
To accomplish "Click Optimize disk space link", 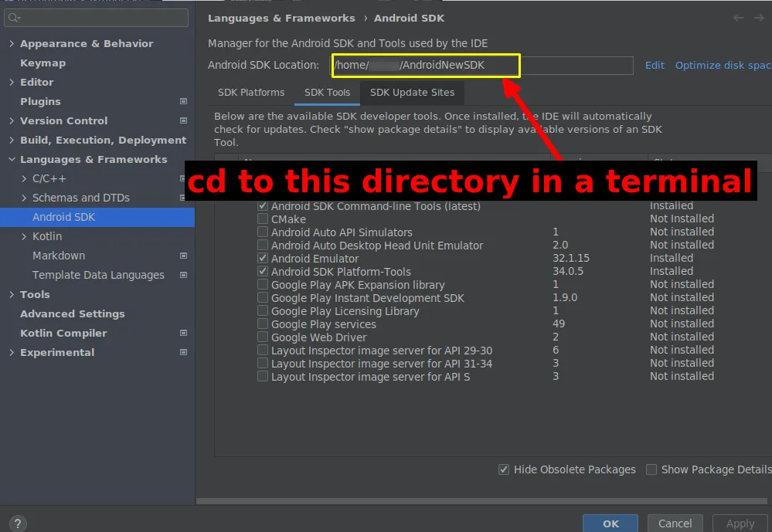I will (723, 66).
